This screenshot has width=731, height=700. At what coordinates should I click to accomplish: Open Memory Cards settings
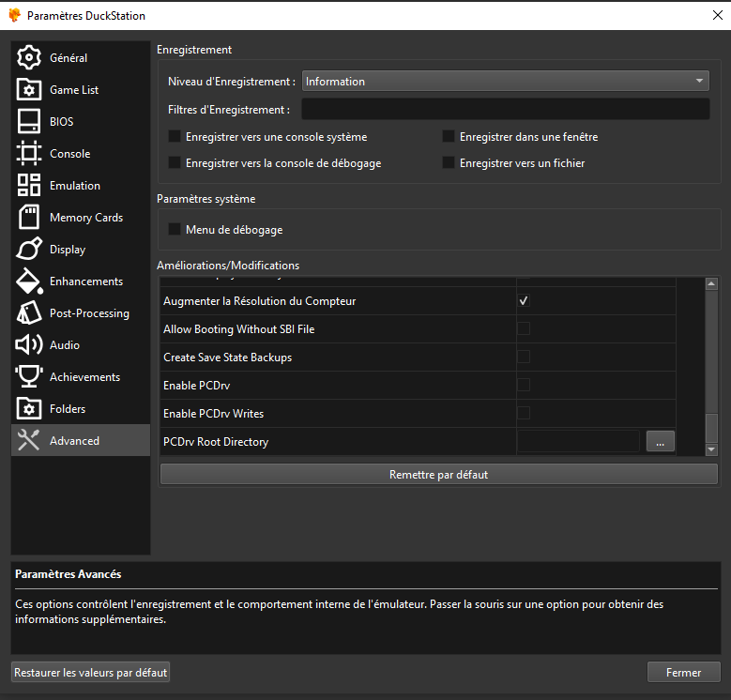click(81, 217)
